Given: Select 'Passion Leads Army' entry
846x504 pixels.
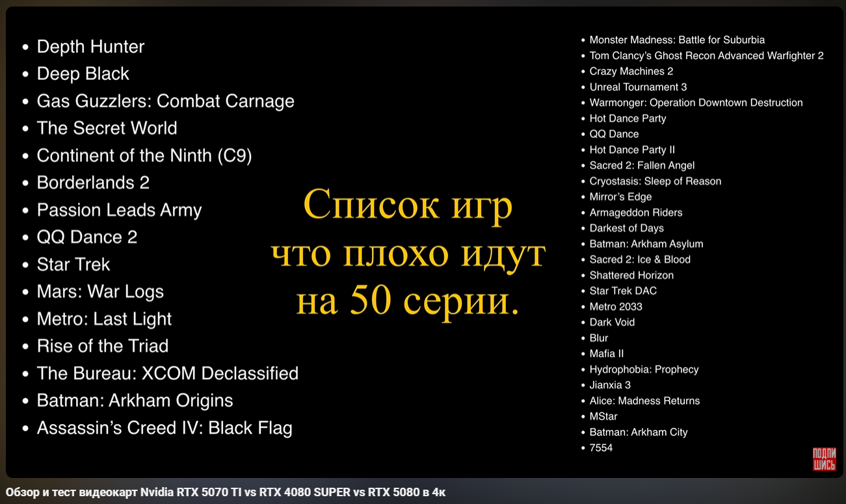Looking at the screenshot, I should (x=120, y=210).
